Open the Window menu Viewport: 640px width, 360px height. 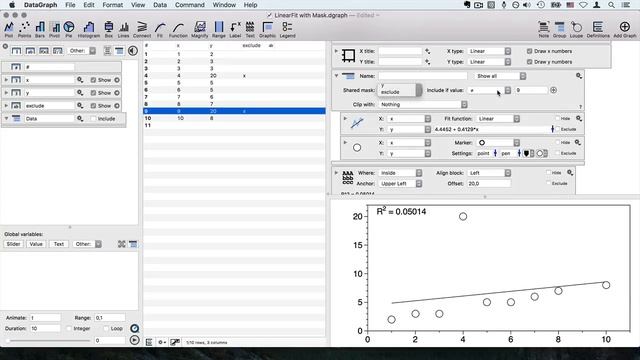pyautogui.click(x=224, y=5)
